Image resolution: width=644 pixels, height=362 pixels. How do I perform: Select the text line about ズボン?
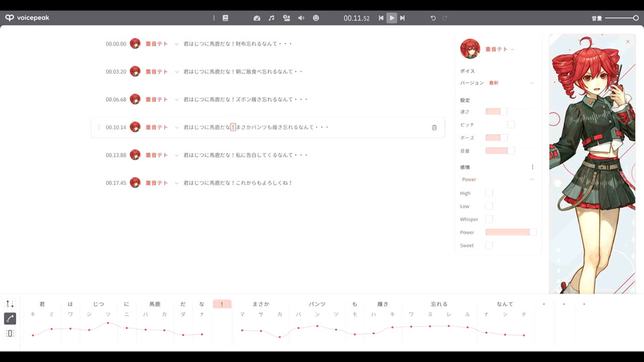tap(246, 99)
